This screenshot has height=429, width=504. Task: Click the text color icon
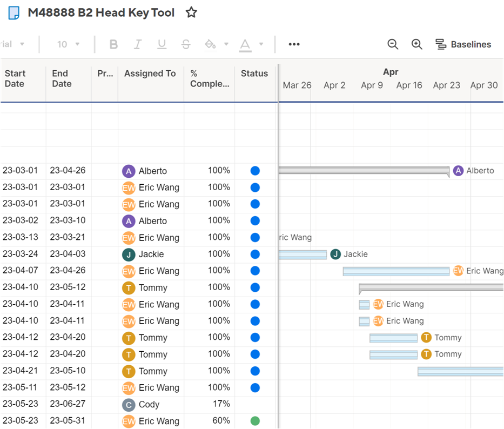(245, 45)
